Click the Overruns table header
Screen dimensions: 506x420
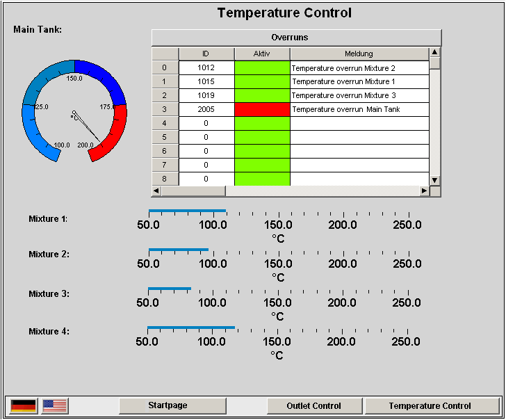click(296, 37)
